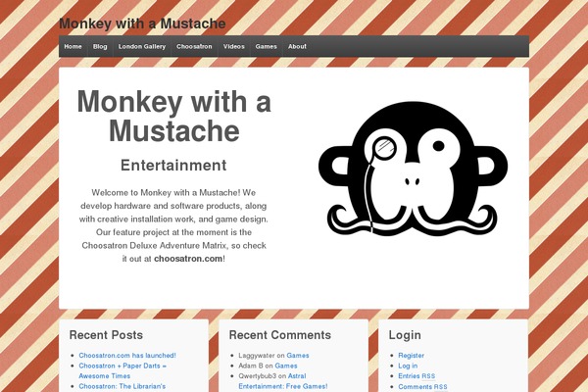Open the Home menu item
Viewport: 588px width, 392px height.
73,46
